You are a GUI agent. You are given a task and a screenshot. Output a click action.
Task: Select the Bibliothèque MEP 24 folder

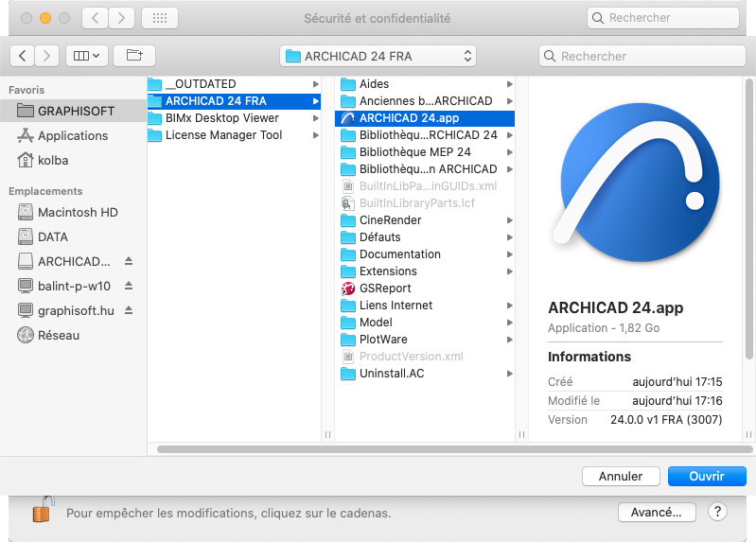point(425,152)
